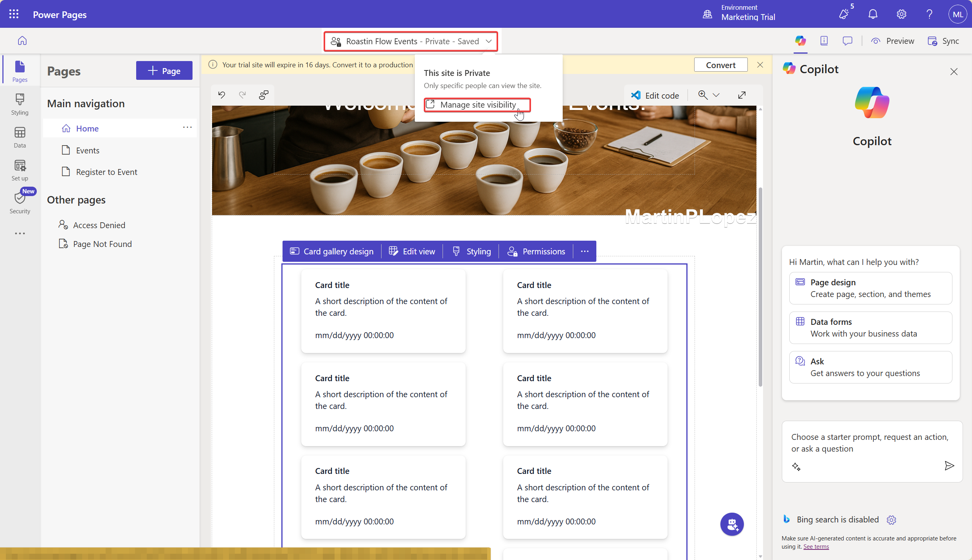
Task: Select the Permissions tab
Action: click(x=537, y=251)
